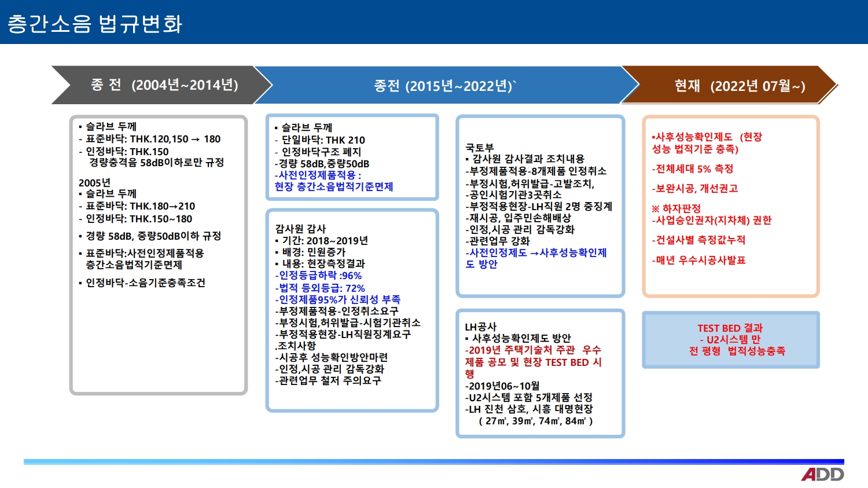
Task: Click text 부정시험,허위발급-시험기관취소
Action: pos(350,323)
